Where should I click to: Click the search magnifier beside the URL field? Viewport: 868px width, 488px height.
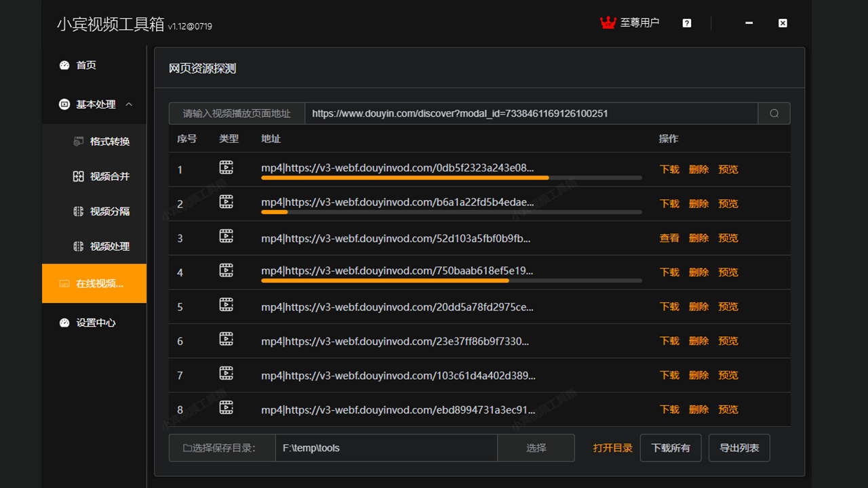(773, 113)
